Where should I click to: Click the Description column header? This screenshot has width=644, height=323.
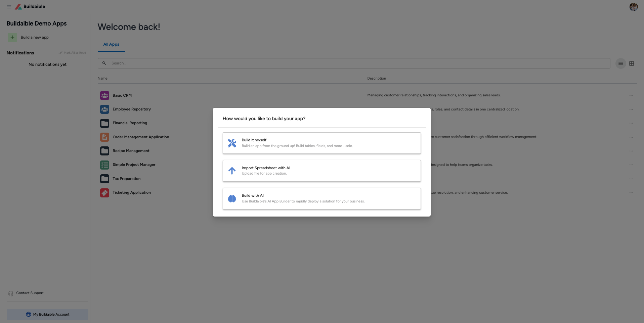pos(377,78)
